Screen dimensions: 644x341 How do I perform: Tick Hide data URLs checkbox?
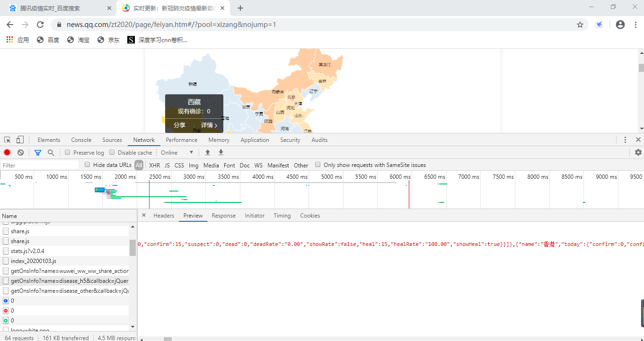coord(87,165)
